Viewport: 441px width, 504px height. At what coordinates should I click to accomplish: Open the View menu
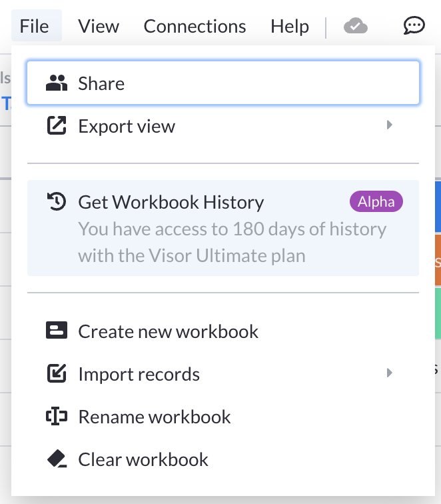click(99, 27)
